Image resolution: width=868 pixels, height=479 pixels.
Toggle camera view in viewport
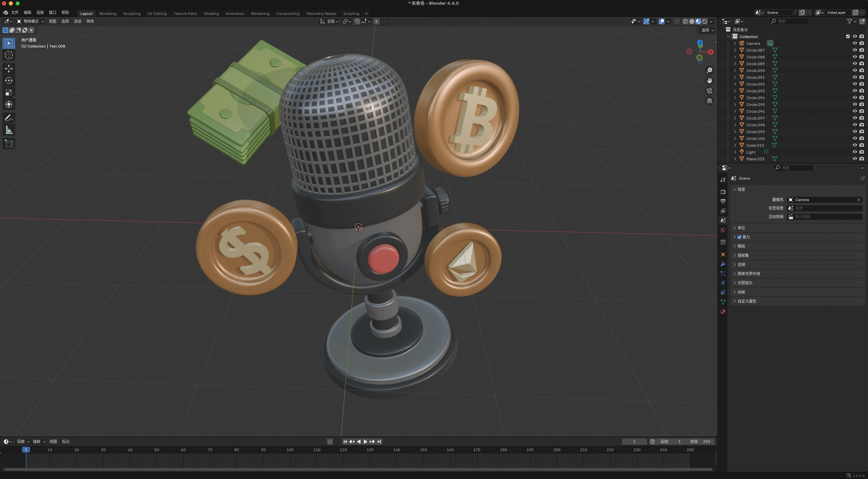pyautogui.click(x=709, y=91)
